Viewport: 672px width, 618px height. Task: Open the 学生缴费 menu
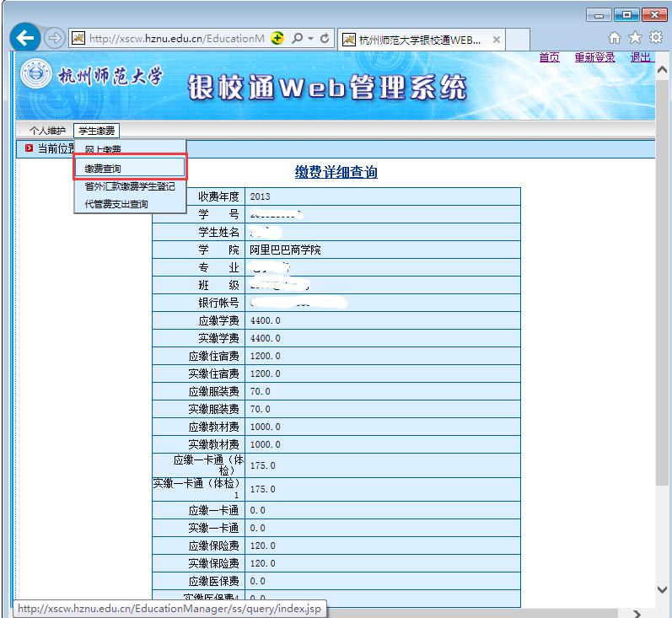click(97, 131)
